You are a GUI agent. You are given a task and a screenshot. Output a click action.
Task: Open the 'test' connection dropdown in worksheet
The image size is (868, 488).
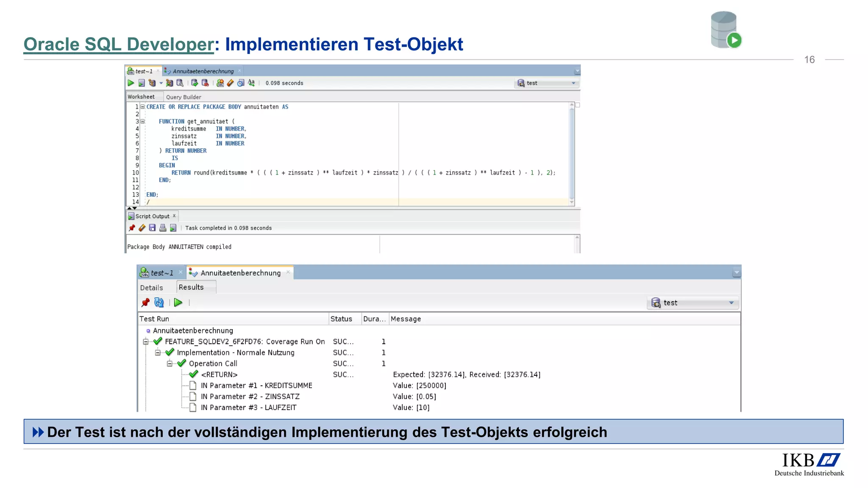point(546,83)
